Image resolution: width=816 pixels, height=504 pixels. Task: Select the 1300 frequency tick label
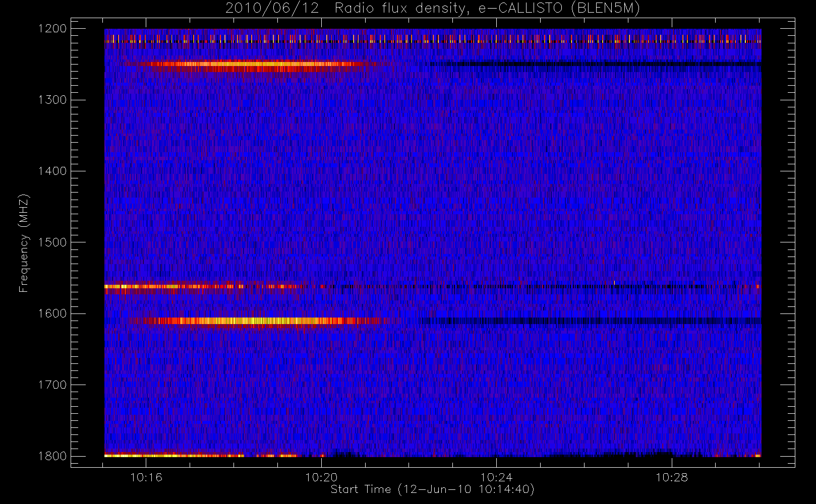click(53, 100)
